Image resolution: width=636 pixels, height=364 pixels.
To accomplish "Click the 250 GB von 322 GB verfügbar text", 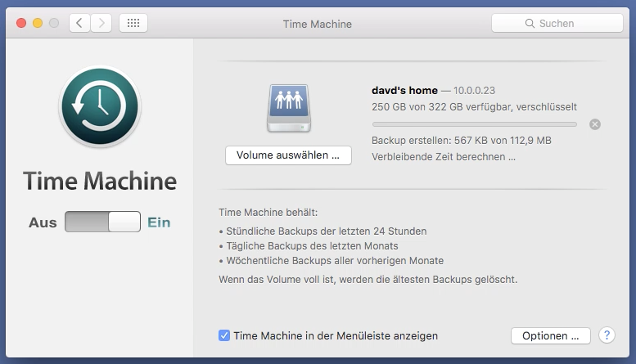I will pos(474,107).
